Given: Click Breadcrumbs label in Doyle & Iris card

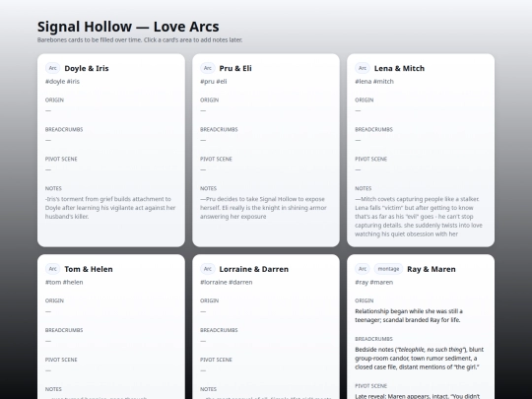Looking at the screenshot, I should tap(64, 130).
